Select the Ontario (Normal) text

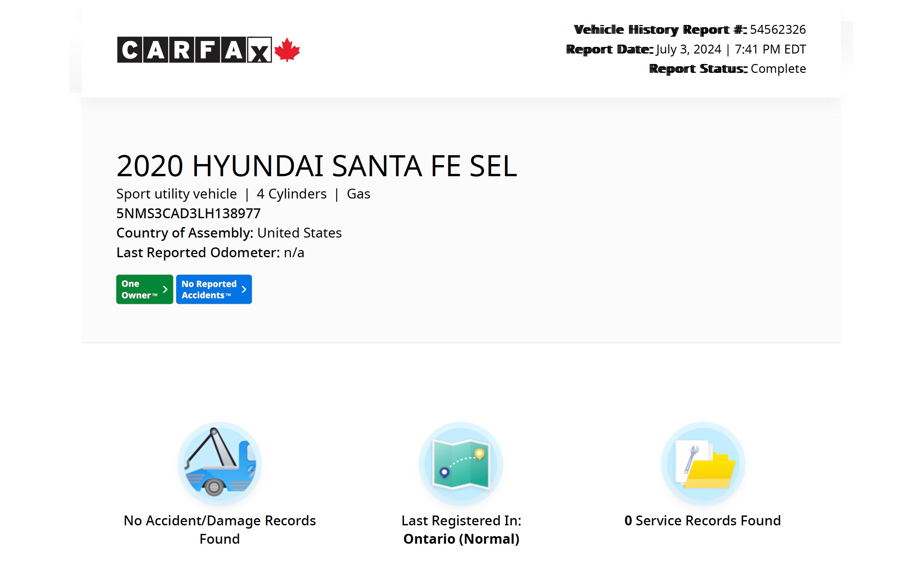(x=461, y=539)
